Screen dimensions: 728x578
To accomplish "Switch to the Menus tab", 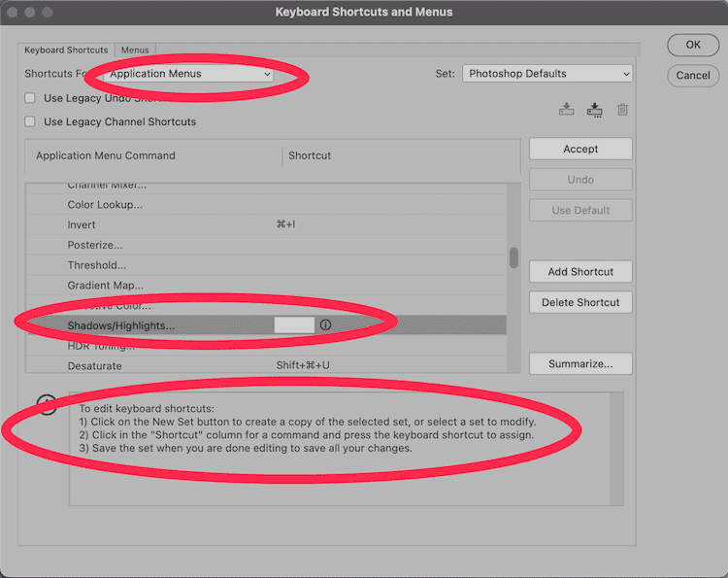I will (135, 50).
